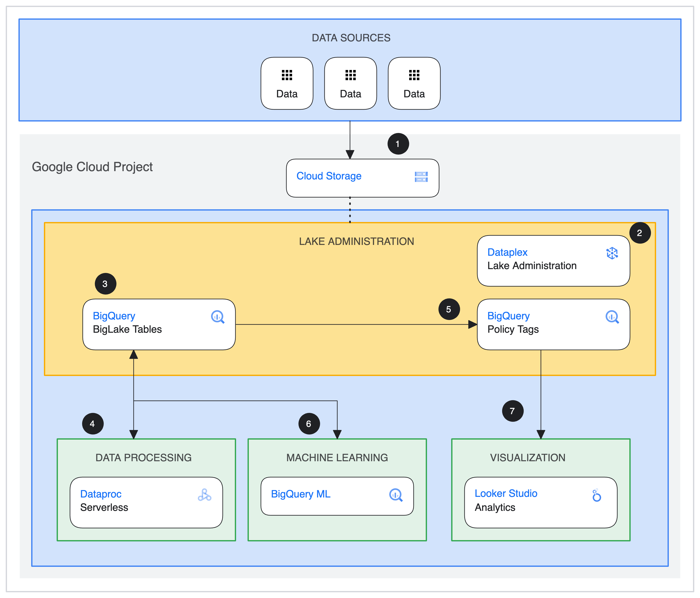Click the Serverless text

coord(104,507)
